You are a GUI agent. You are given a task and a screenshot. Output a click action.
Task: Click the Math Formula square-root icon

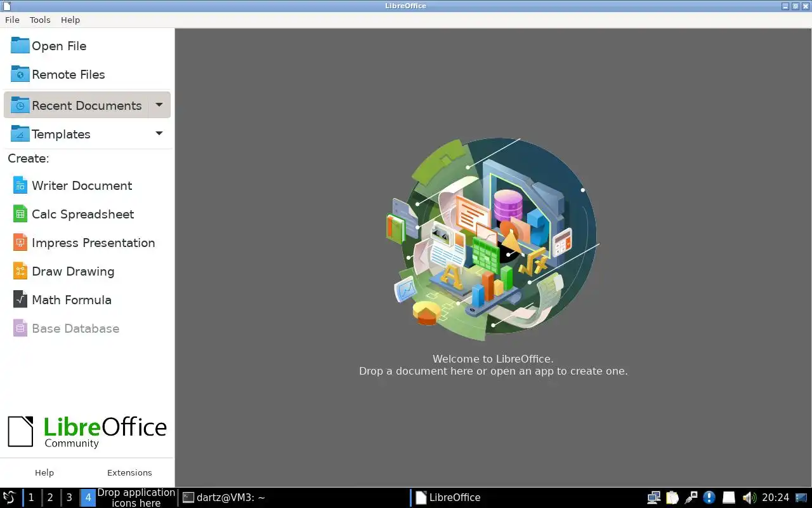tap(20, 300)
